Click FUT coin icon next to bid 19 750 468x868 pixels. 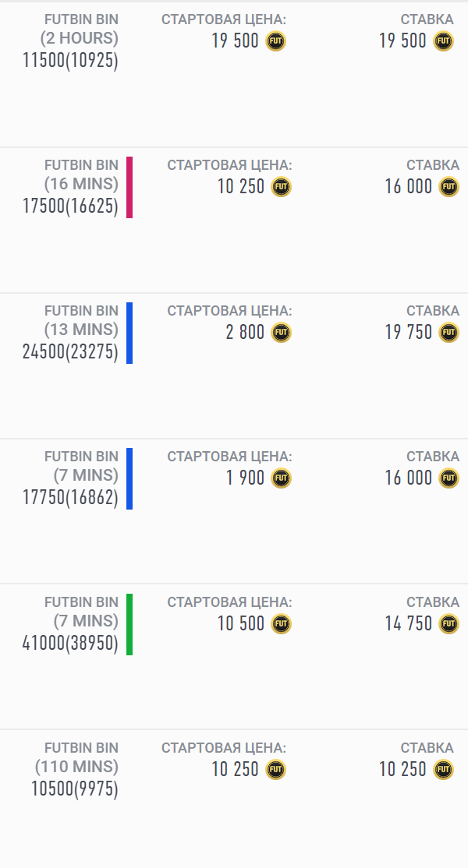(x=449, y=333)
